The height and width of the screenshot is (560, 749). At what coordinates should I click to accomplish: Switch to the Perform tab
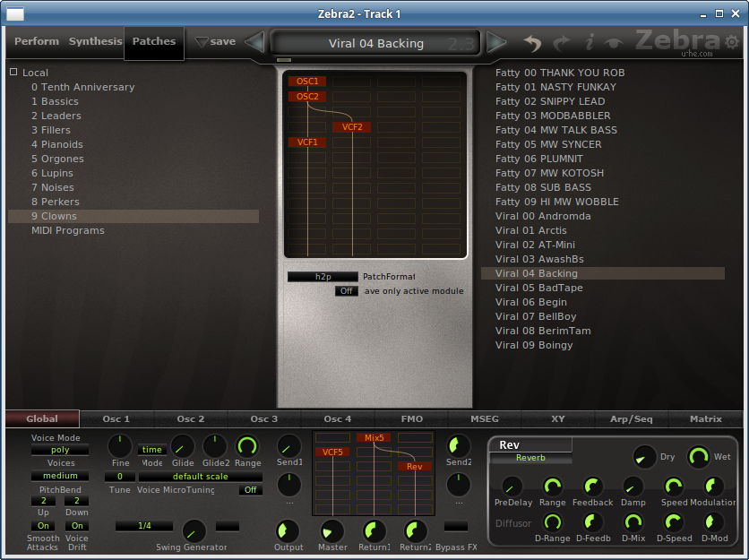tap(37, 41)
